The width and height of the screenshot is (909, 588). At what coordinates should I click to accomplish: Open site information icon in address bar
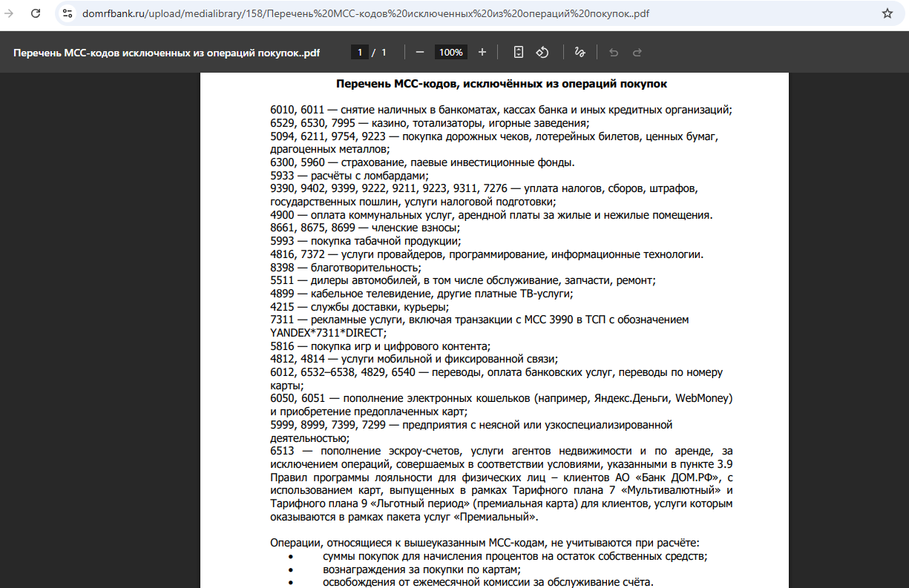coord(68,13)
